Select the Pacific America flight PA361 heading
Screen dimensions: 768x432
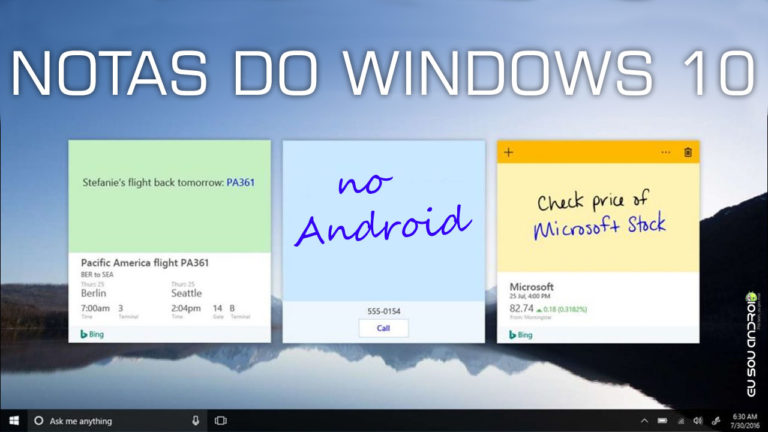click(144, 263)
